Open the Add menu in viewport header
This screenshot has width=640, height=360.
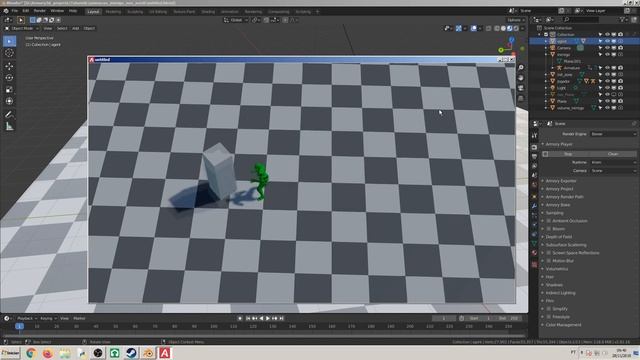click(x=76, y=29)
